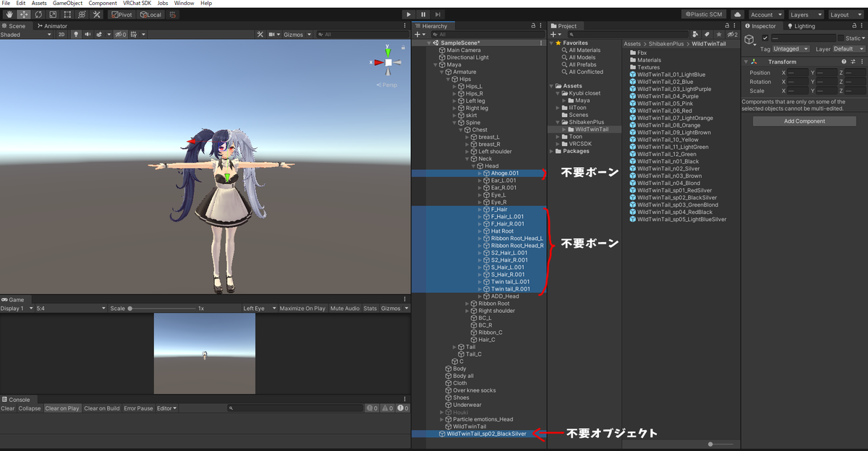
Task: Open the Layers dropdown
Action: tap(805, 14)
